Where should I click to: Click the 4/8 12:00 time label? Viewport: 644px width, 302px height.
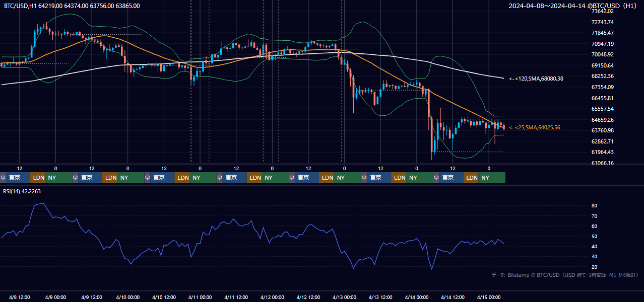coord(20,297)
